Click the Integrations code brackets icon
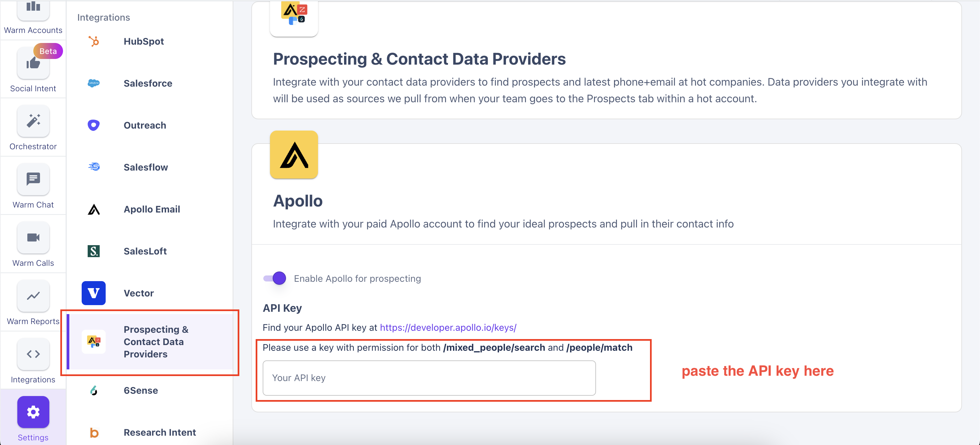The width and height of the screenshot is (980, 445). pos(33,354)
